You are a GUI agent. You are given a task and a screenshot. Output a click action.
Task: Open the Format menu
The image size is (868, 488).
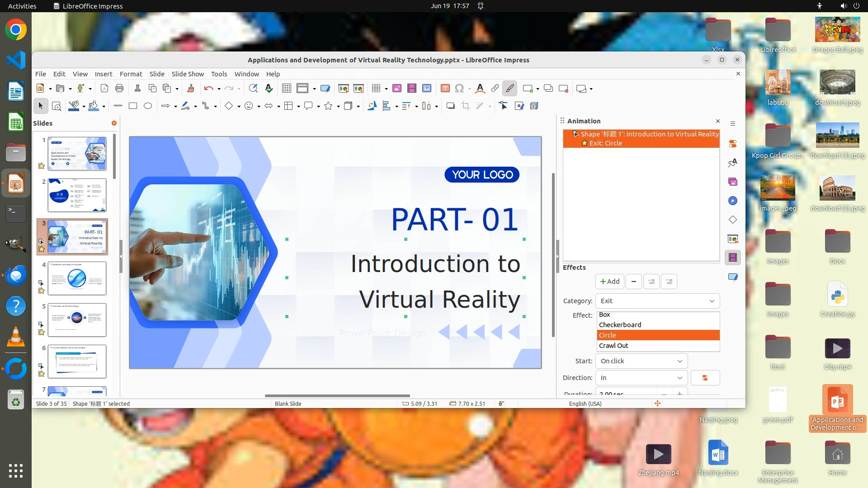tap(131, 74)
